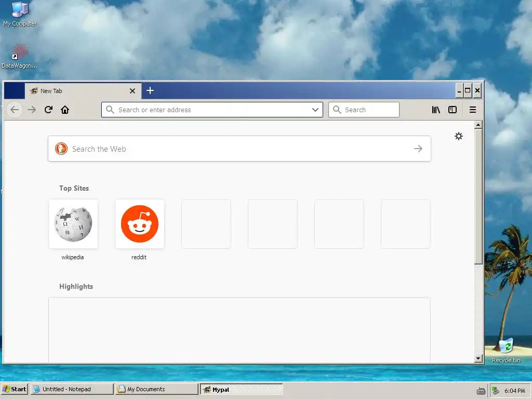Viewport: 532px width, 399px height.
Task: Go back with the back arrow
Action: pyautogui.click(x=15, y=110)
